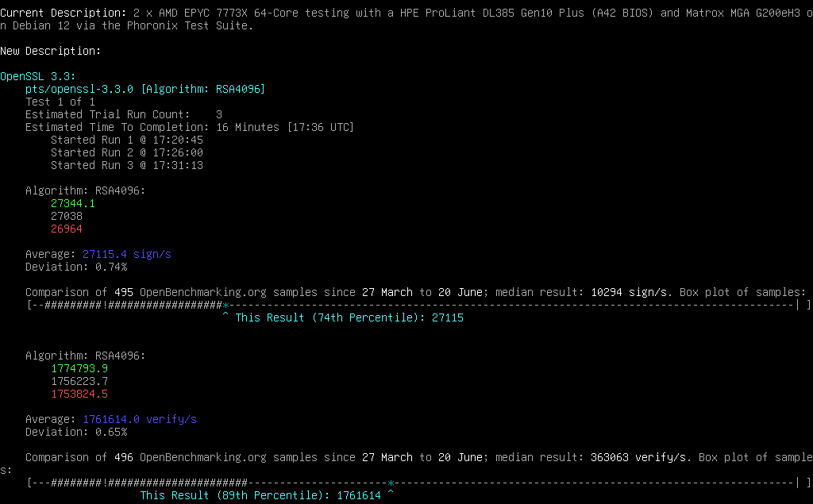Viewport: 813px width, 504px height.
Task: Click the blue 1761614.0 verify/s average
Action: pyautogui.click(x=140, y=419)
